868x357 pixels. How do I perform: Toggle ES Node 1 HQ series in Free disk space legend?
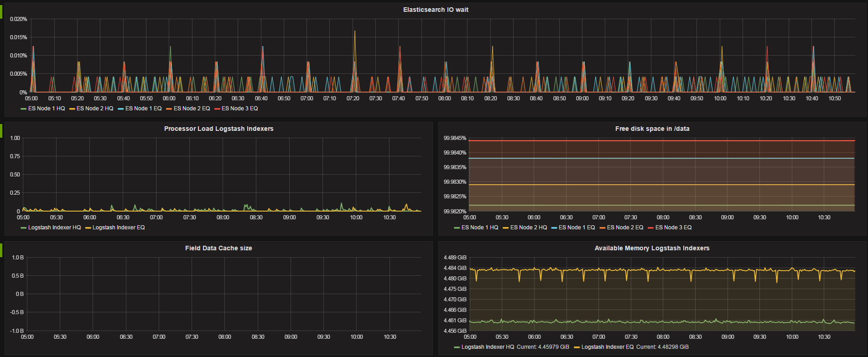click(480, 228)
